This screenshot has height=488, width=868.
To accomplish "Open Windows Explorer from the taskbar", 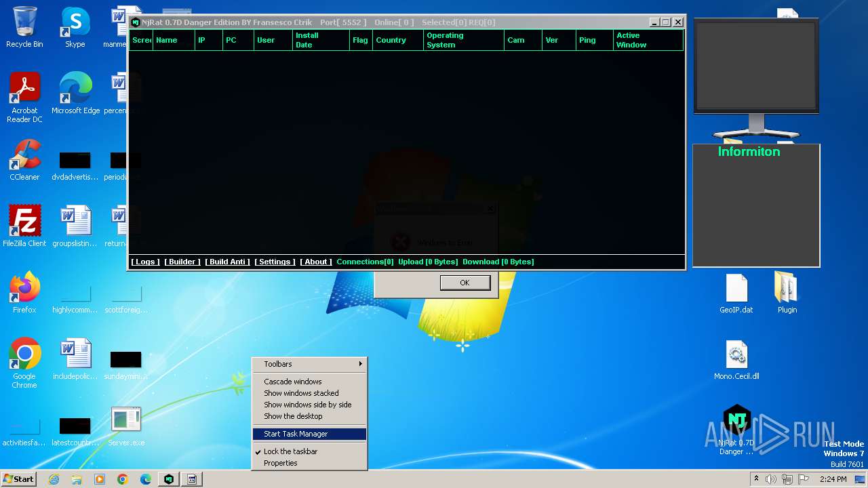I will coord(77,479).
